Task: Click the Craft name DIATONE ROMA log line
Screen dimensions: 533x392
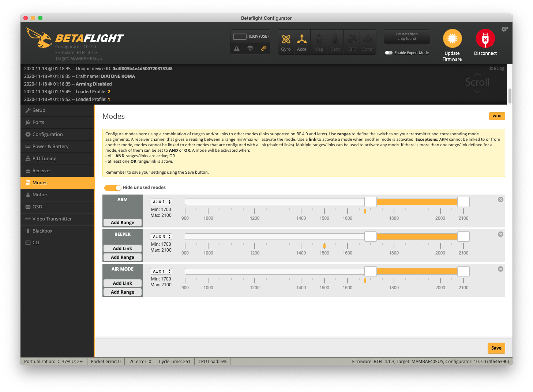Action: point(79,76)
